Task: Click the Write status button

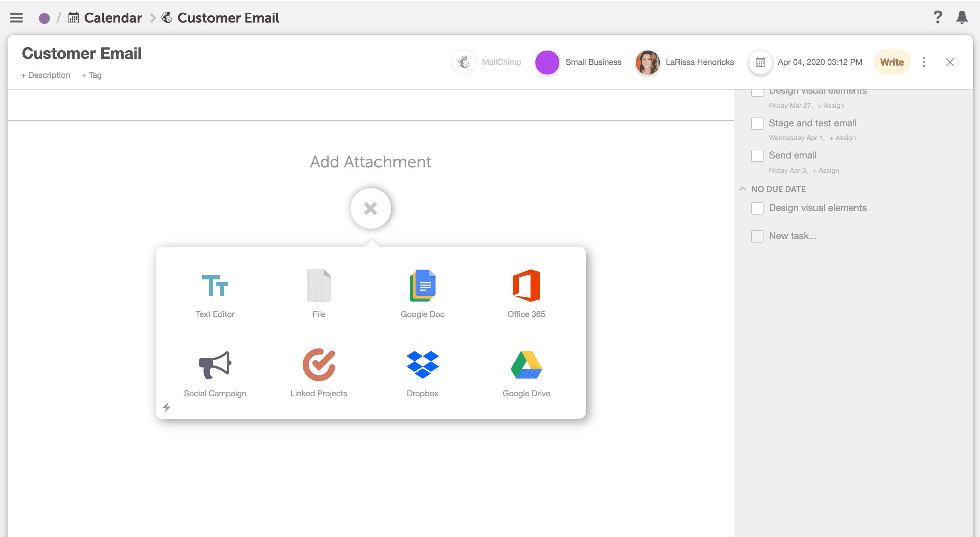Action: pos(892,62)
